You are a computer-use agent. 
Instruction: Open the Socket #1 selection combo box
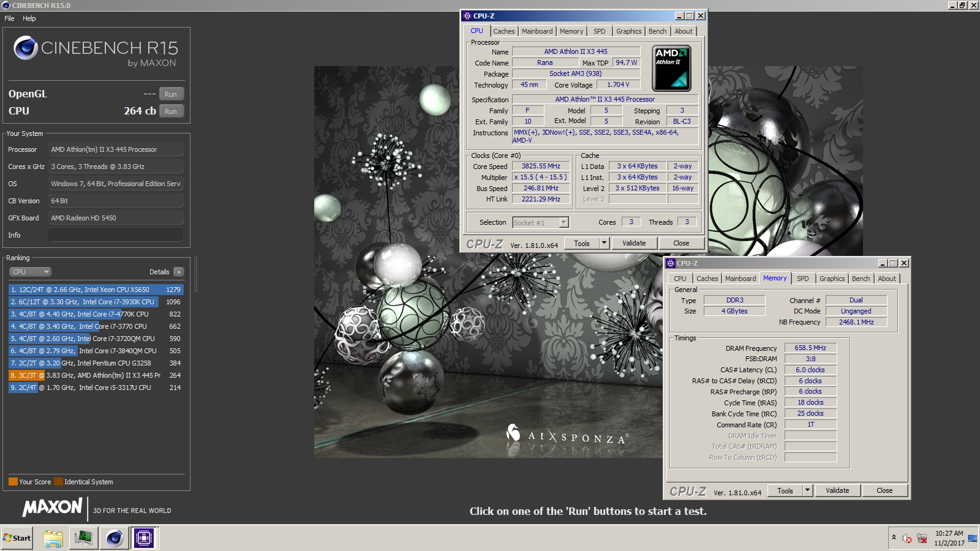(541, 223)
